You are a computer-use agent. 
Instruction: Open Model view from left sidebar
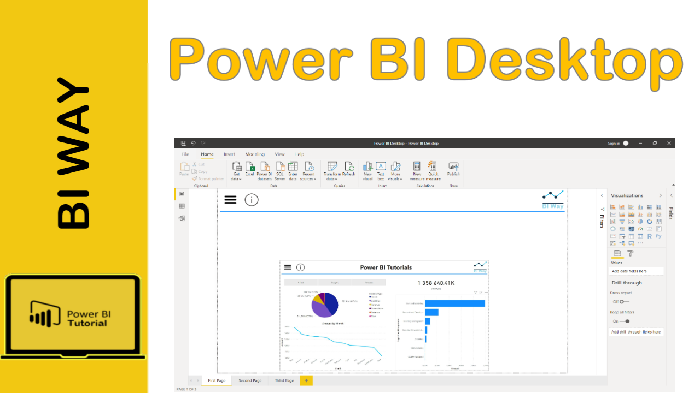pos(182,218)
